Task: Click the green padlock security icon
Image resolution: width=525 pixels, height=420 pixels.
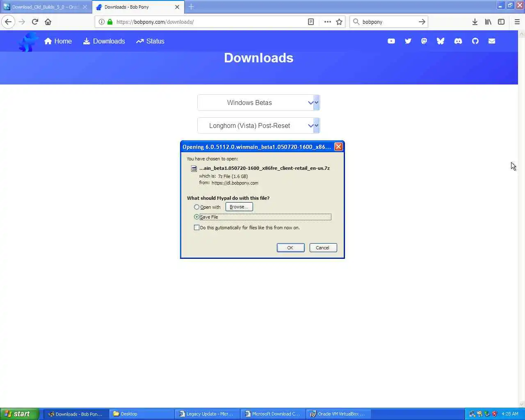Action: (x=110, y=22)
